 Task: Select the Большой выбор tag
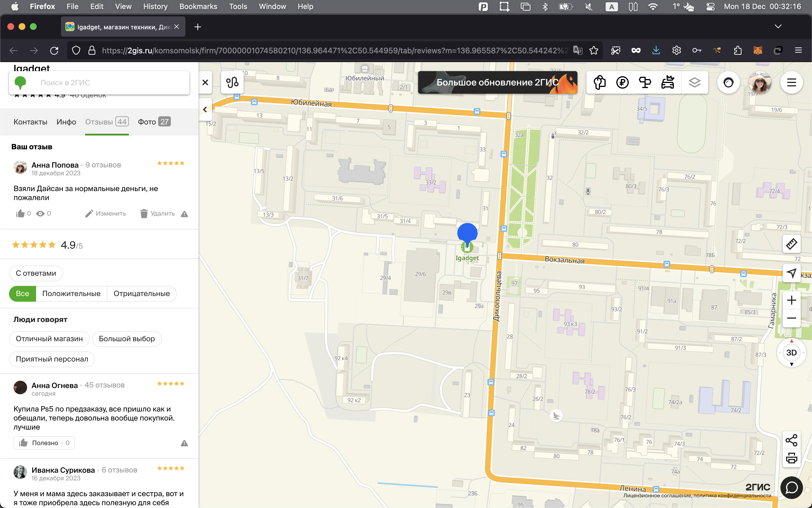pyautogui.click(x=127, y=339)
